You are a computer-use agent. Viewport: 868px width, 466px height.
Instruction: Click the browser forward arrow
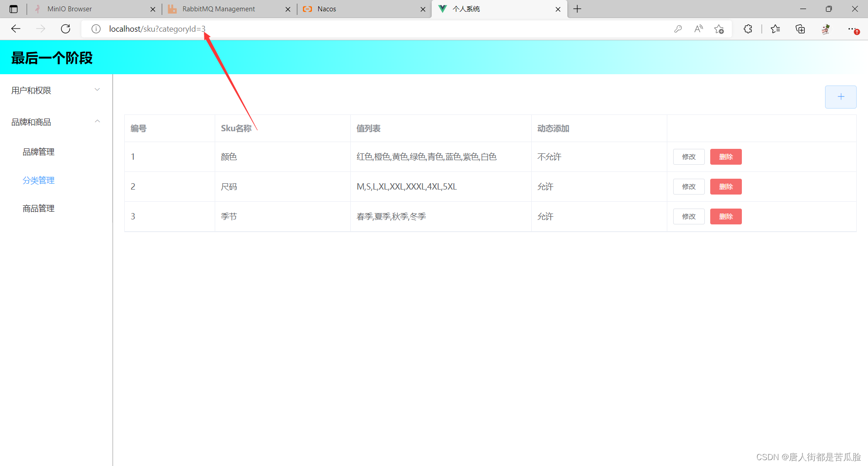(41, 29)
